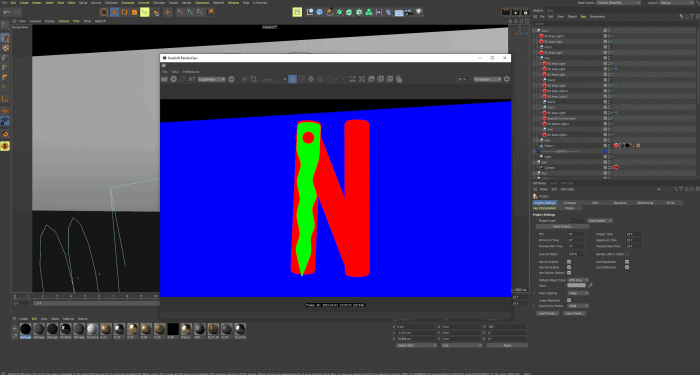
Task: Open RenderView settings gear icon
Action: 506,79
